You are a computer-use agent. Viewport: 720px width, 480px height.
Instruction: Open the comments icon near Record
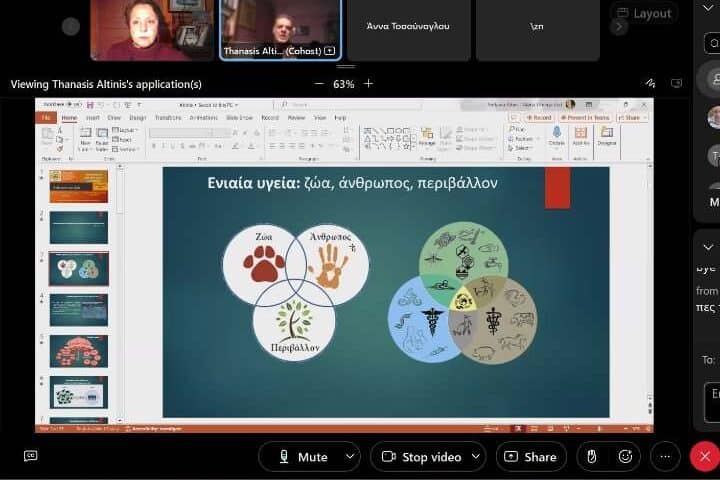[x=514, y=118]
